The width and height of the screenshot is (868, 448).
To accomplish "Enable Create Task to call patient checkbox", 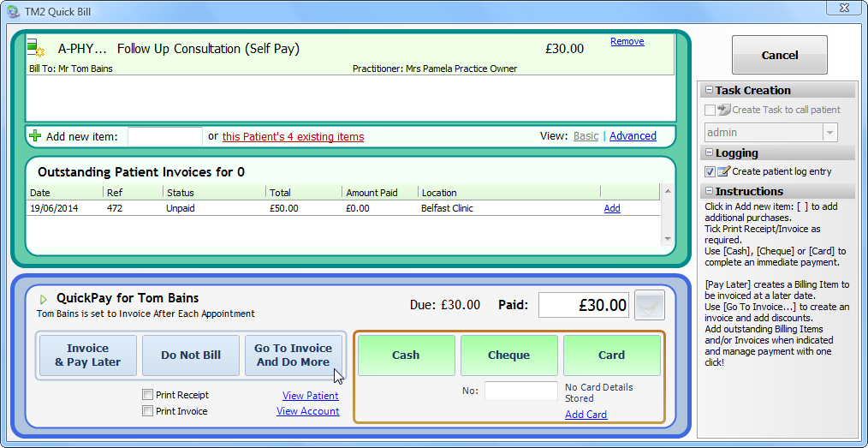I will click(710, 110).
